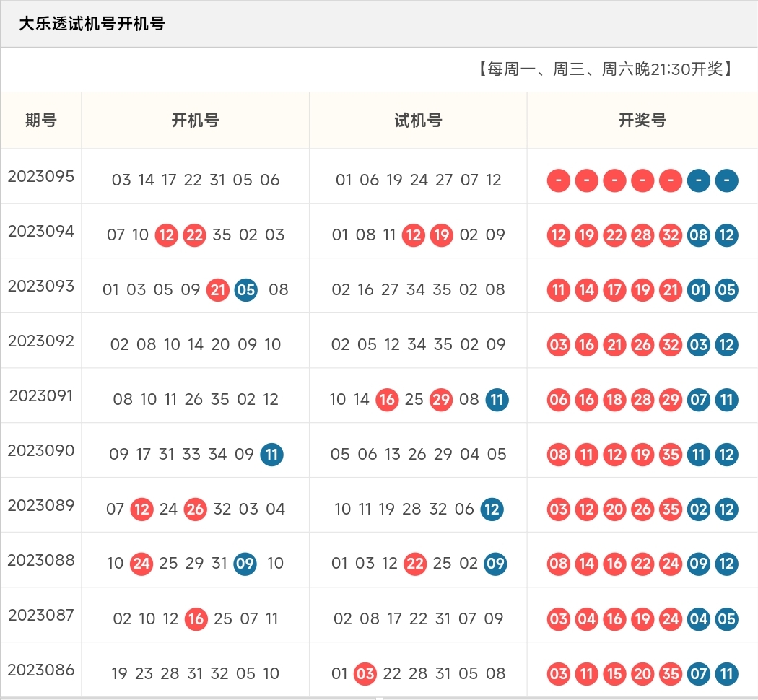Click red ball 29 in 2023091 试机号
Screen dimensions: 758x700
pyautogui.click(x=441, y=400)
